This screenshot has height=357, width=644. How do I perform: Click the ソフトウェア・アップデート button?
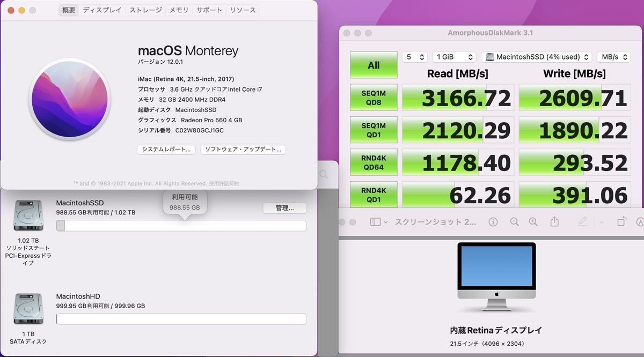point(243,150)
